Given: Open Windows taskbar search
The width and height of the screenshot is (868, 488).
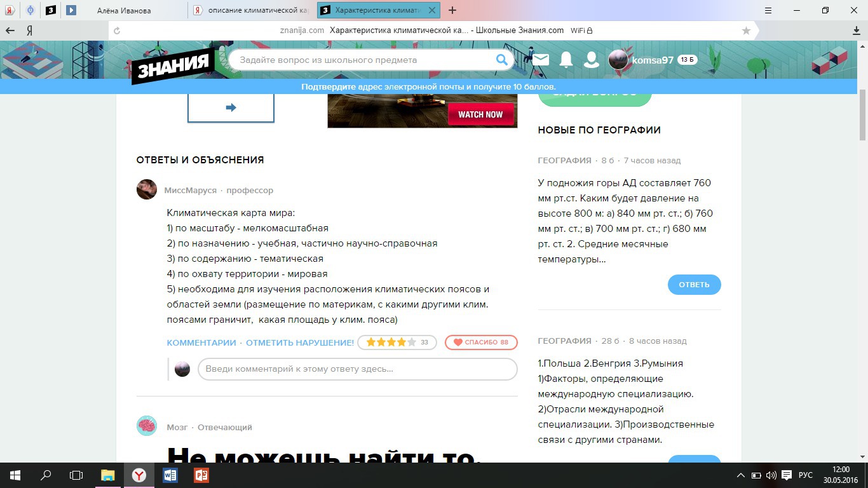Looking at the screenshot, I should [x=46, y=475].
